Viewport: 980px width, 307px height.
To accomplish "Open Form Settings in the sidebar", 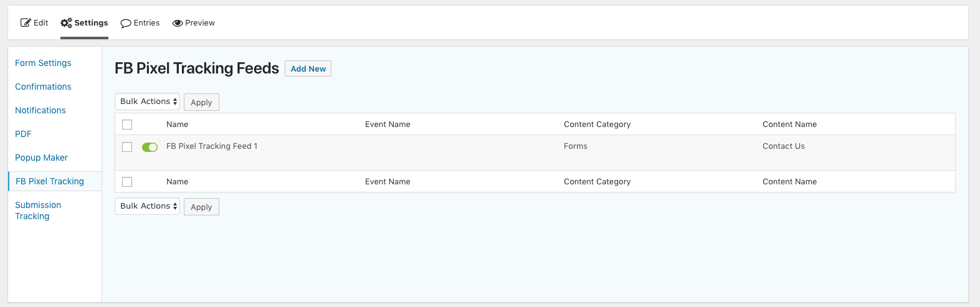I will click(43, 63).
